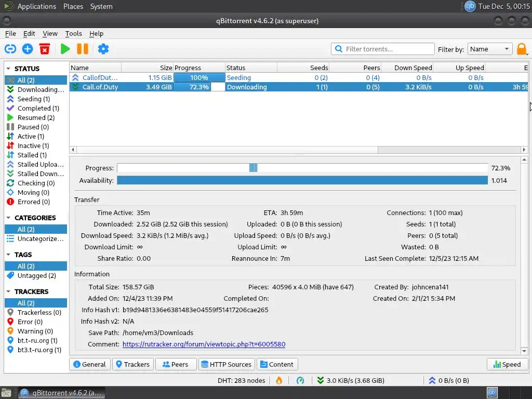Screen dimensions: 532x399
Task: Select the Untagged (2) tag filter
Action: click(x=36, y=275)
